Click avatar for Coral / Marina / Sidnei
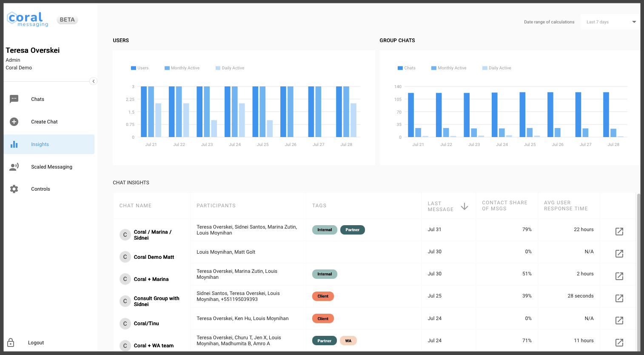 point(125,235)
